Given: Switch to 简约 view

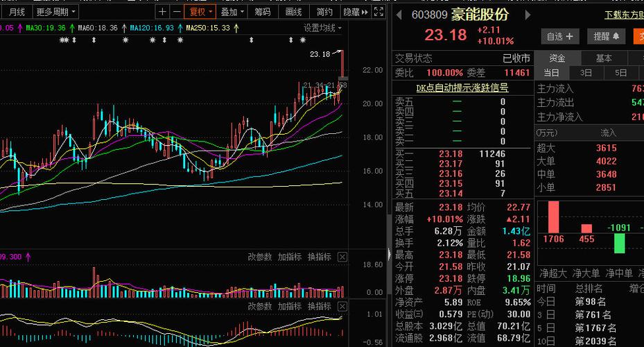Looking at the screenshot, I should (x=324, y=12).
